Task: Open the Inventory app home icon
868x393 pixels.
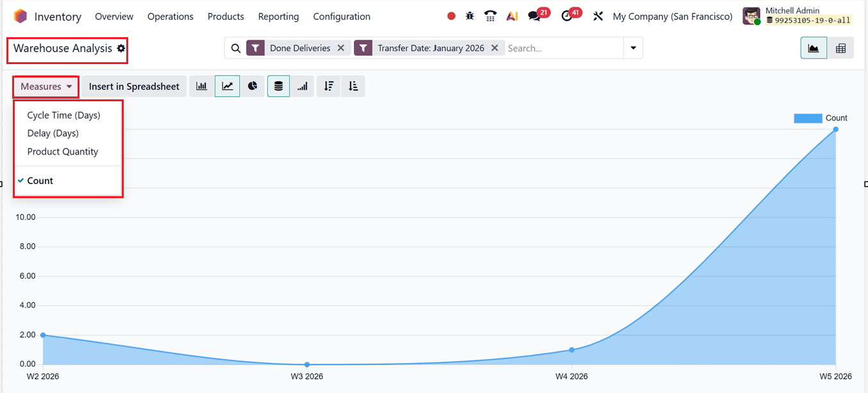Action: click(x=21, y=17)
